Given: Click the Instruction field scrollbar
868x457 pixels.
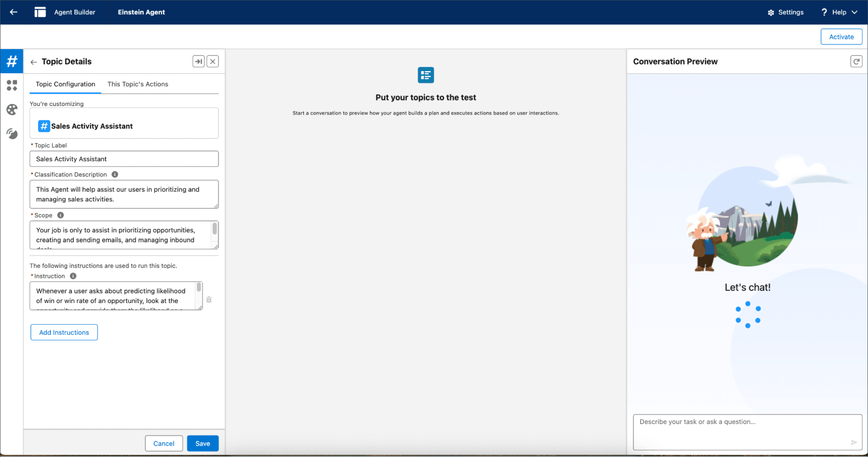Looking at the screenshot, I should [x=199, y=287].
